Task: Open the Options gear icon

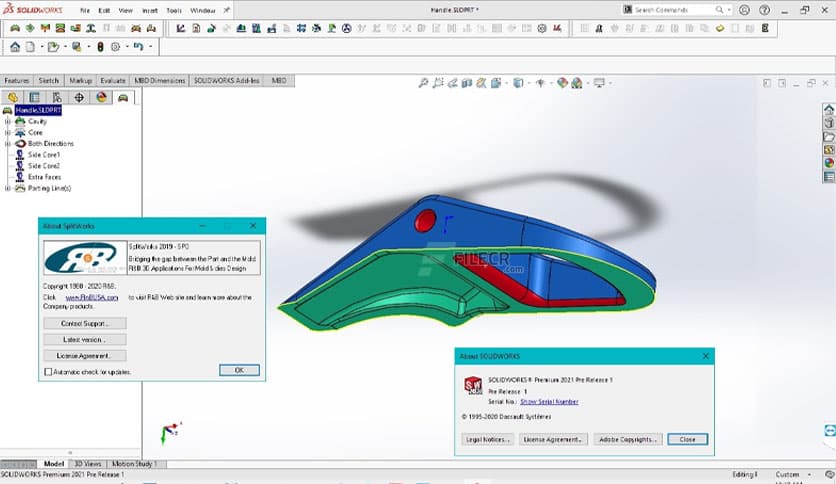Action: (115, 47)
